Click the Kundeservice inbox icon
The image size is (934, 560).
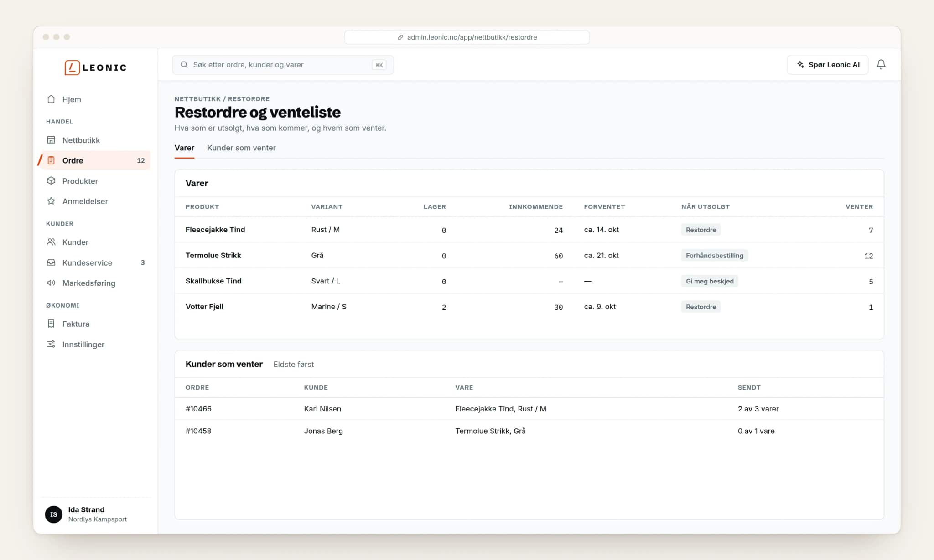point(51,262)
